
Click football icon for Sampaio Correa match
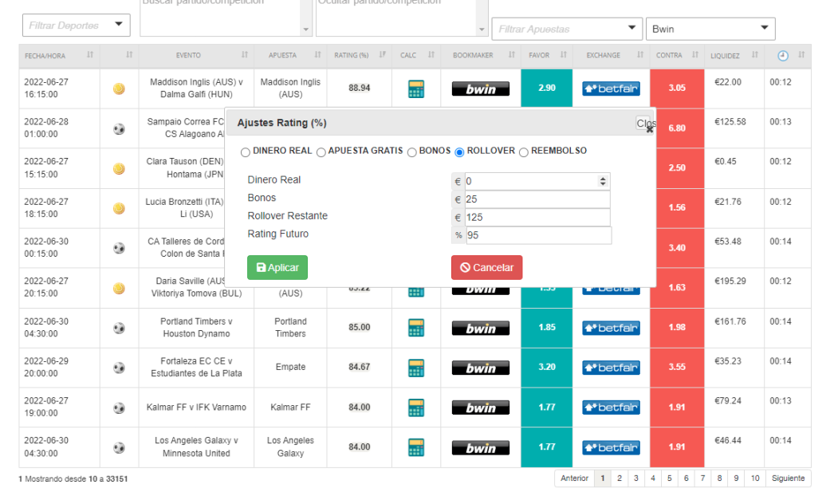[x=119, y=129]
